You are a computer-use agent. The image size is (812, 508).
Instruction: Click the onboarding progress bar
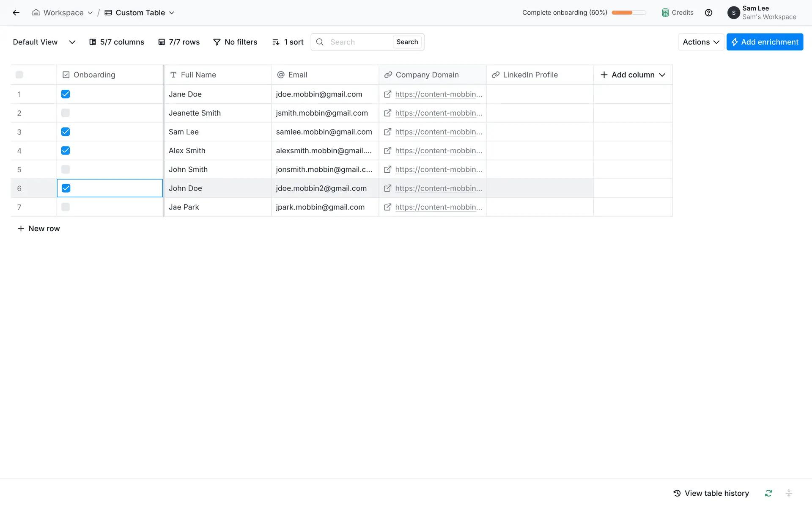click(628, 13)
